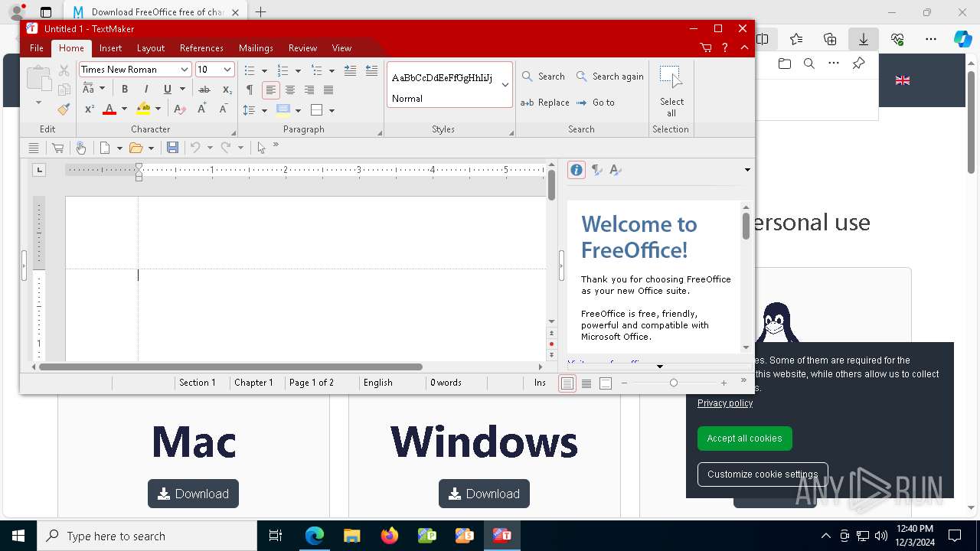
Task: Accept all cookies in the browser
Action: (744, 439)
